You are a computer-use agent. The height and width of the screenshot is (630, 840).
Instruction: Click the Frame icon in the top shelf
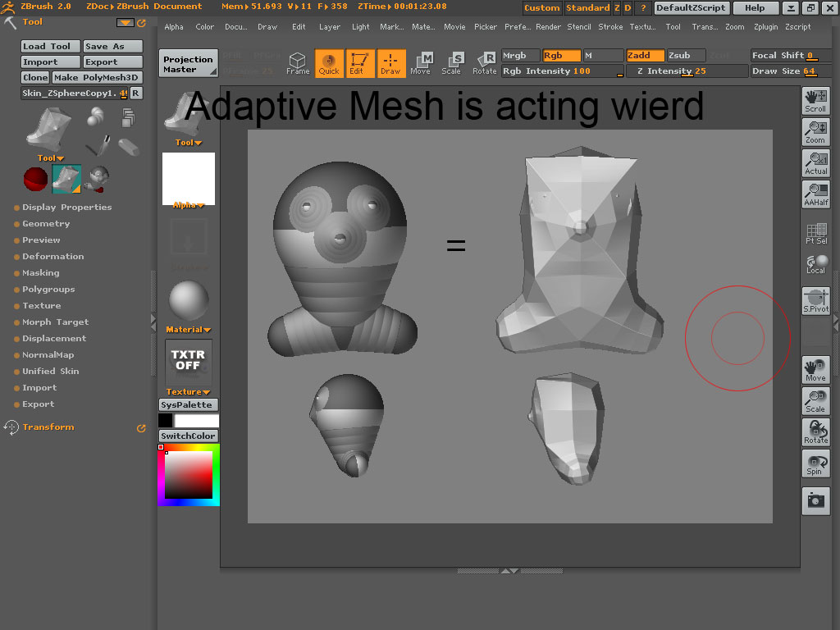click(x=297, y=63)
